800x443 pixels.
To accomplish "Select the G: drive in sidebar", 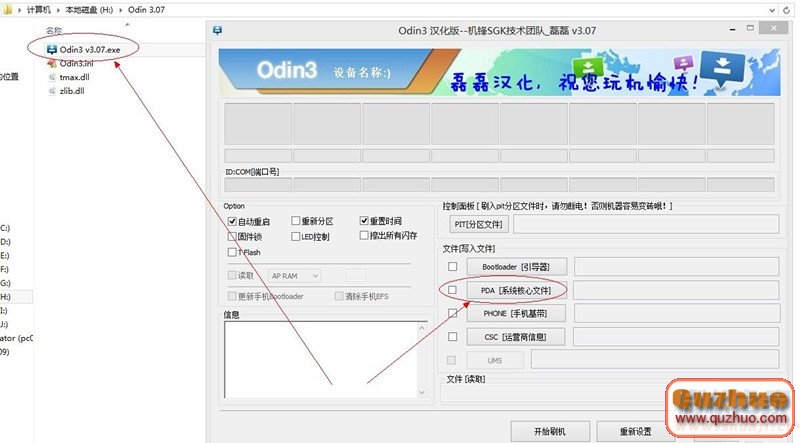I will [x=5, y=283].
